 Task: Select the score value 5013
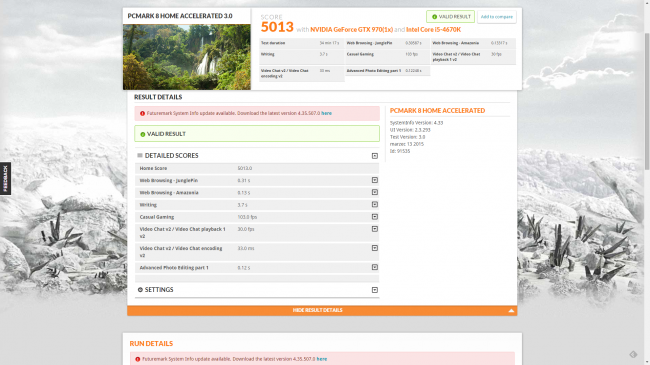(277, 27)
